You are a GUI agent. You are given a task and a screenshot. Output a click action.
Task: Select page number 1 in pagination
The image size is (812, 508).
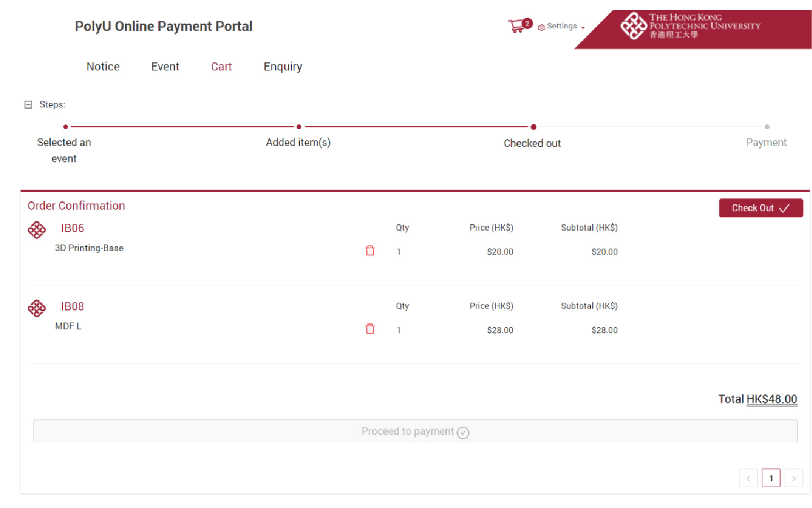pyautogui.click(x=771, y=478)
